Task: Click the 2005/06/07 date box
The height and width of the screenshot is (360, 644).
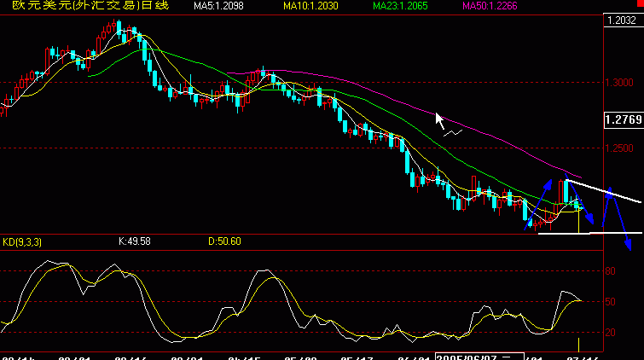Action: 479,357
